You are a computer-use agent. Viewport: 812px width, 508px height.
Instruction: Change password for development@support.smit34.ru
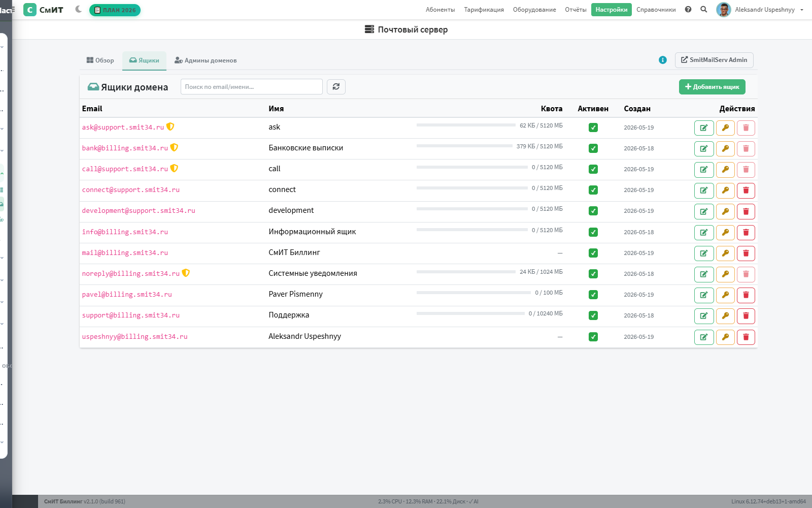(725, 211)
